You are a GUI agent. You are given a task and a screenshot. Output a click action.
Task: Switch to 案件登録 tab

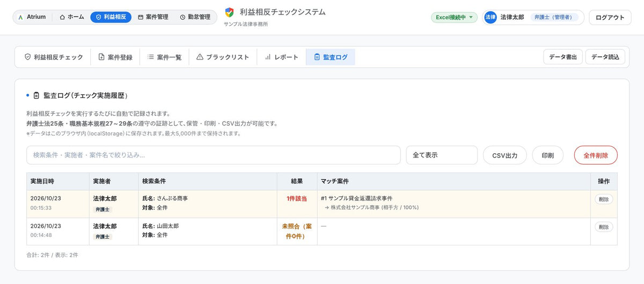[x=115, y=57]
